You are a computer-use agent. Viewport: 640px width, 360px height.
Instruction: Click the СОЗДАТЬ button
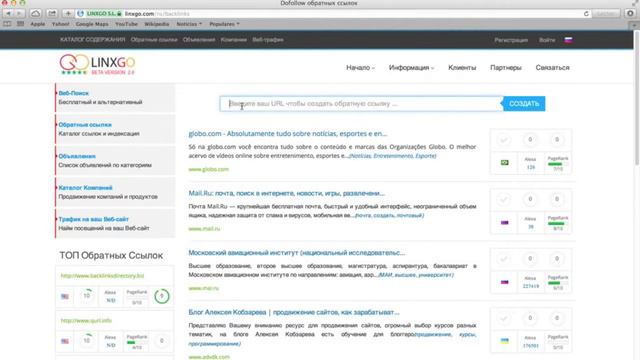click(524, 104)
